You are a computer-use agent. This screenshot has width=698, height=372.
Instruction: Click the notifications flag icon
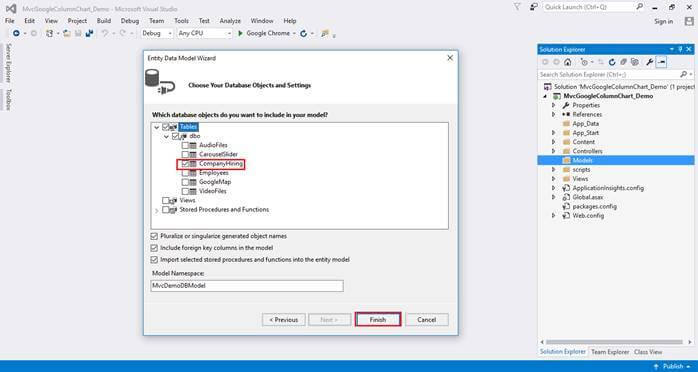517,7
